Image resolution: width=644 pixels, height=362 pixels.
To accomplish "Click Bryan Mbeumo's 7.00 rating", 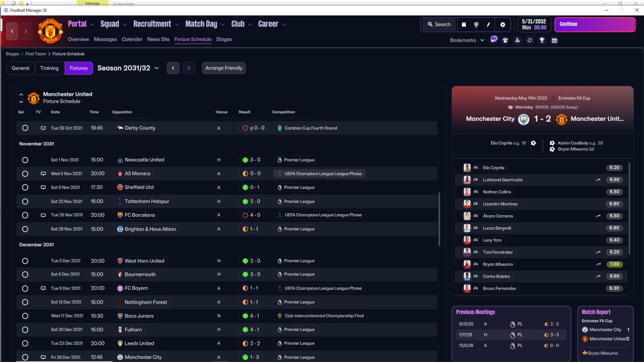I will (614, 264).
